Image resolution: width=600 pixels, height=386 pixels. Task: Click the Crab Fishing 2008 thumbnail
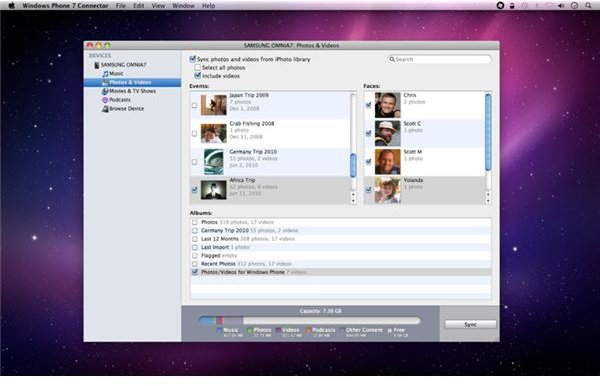[214, 133]
